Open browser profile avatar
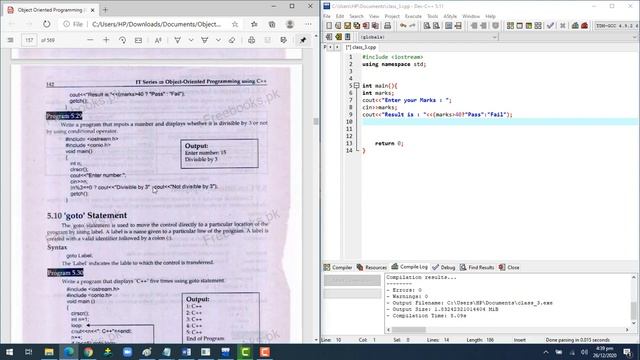The image size is (640, 360). [290, 24]
